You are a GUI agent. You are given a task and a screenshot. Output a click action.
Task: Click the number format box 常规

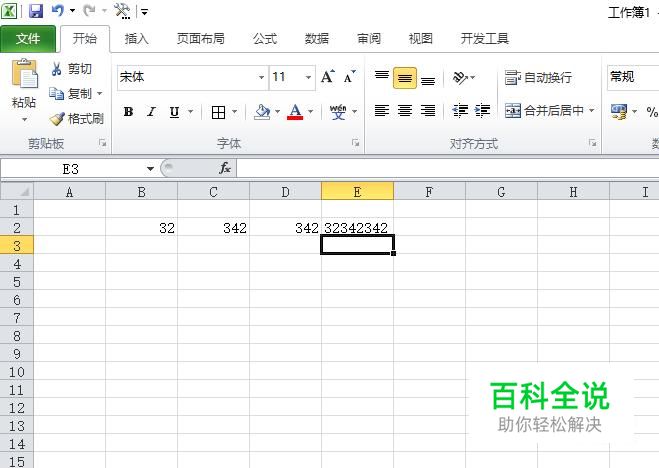(633, 77)
